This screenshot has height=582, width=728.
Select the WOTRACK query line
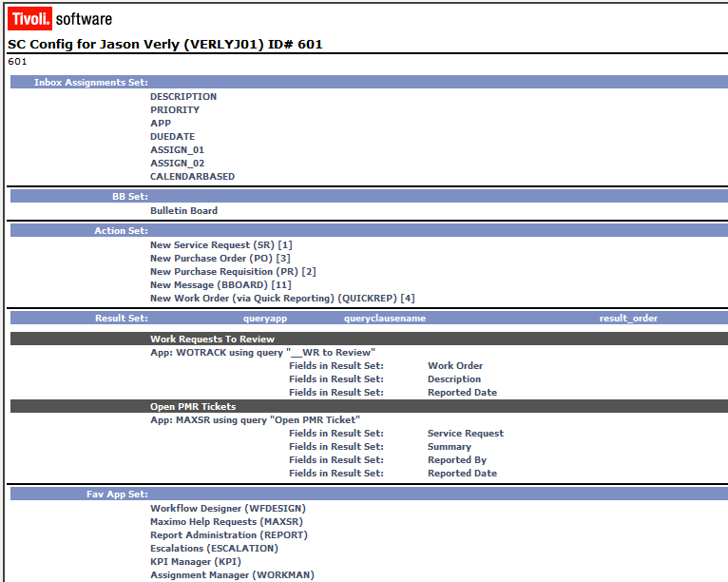pos(263,353)
